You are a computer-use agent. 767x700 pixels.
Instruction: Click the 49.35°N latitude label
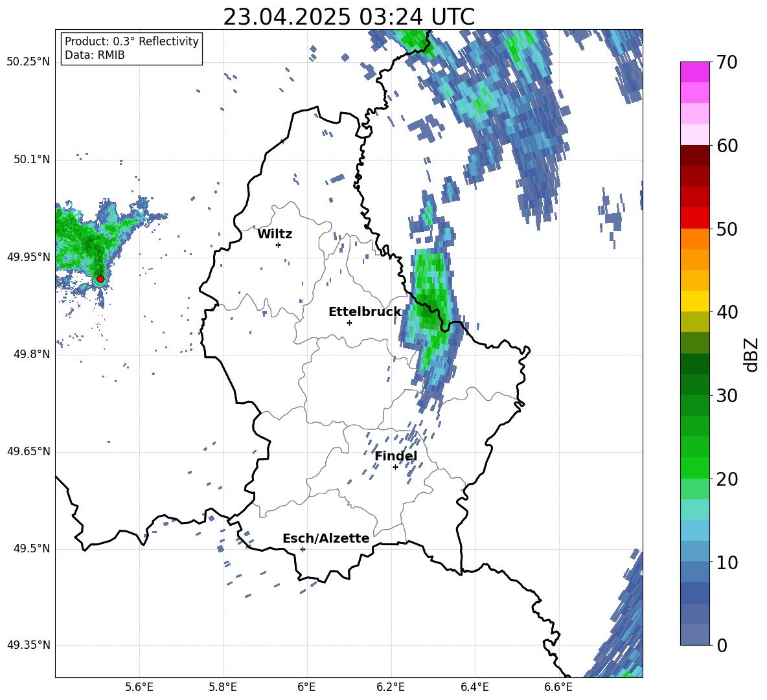coord(29,645)
